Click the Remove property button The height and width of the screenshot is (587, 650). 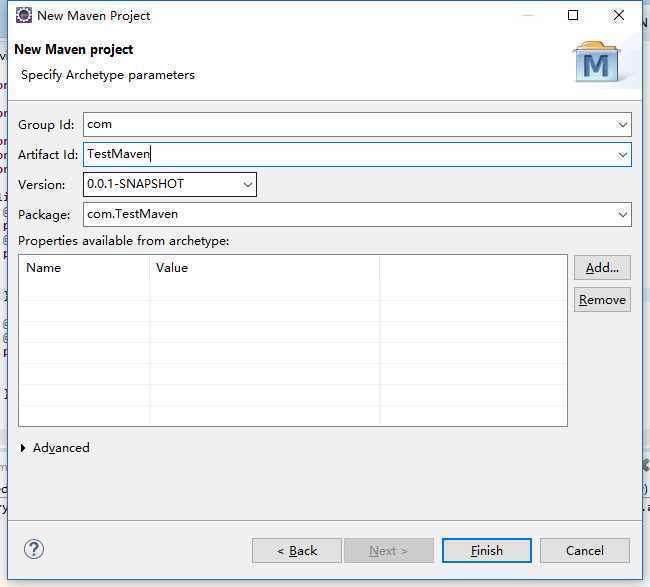tap(602, 300)
